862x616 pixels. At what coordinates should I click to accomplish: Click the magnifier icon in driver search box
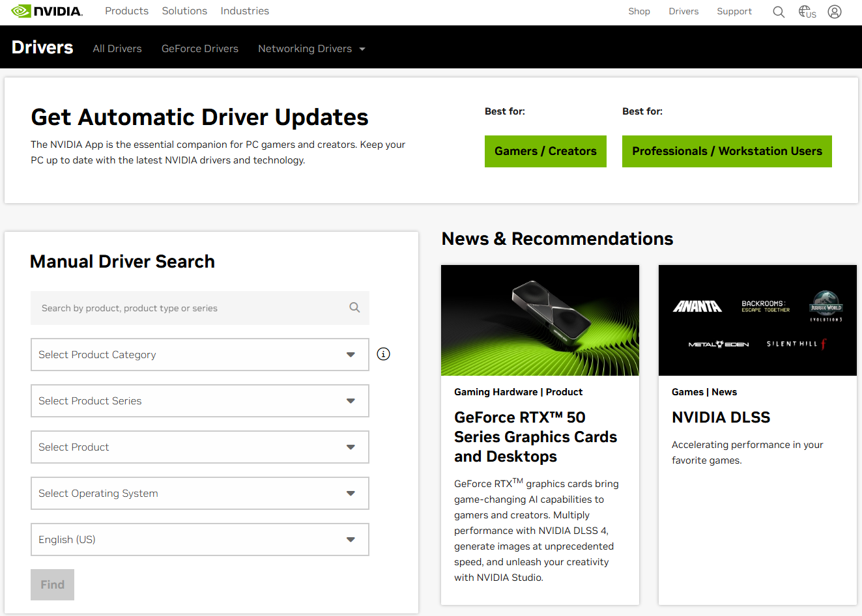(354, 307)
